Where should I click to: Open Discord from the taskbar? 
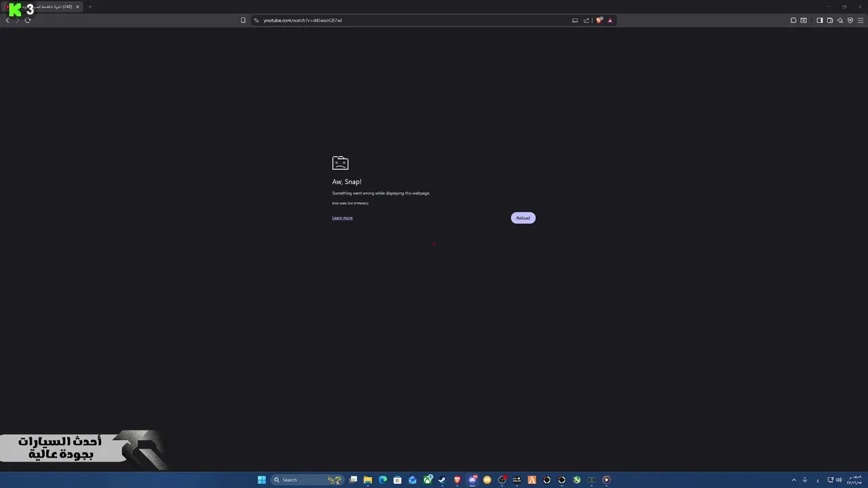pos(473,480)
